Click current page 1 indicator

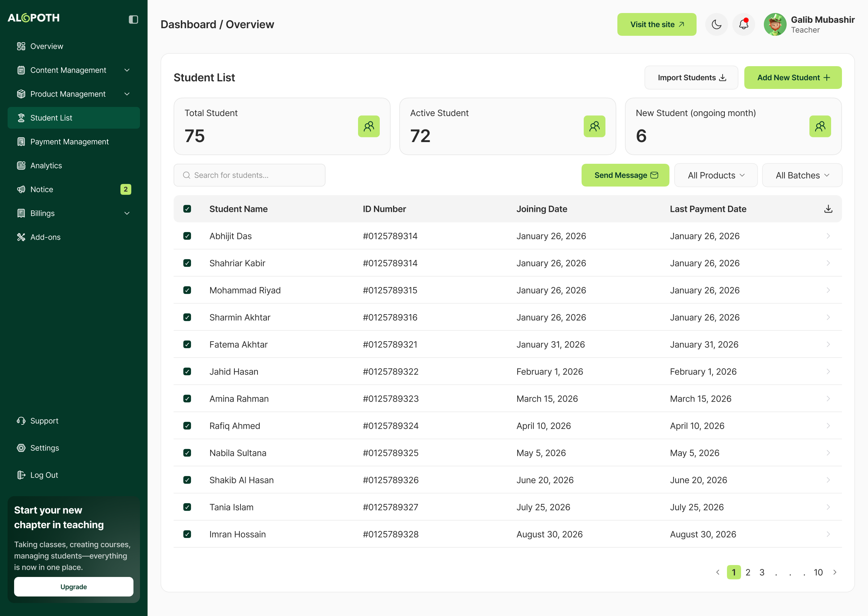[734, 572]
